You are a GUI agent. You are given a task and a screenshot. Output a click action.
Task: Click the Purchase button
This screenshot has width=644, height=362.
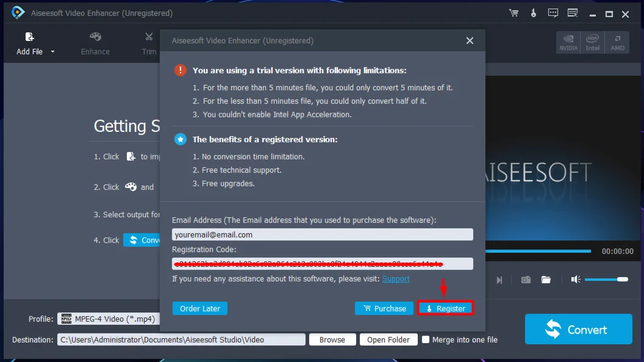coord(384,308)
